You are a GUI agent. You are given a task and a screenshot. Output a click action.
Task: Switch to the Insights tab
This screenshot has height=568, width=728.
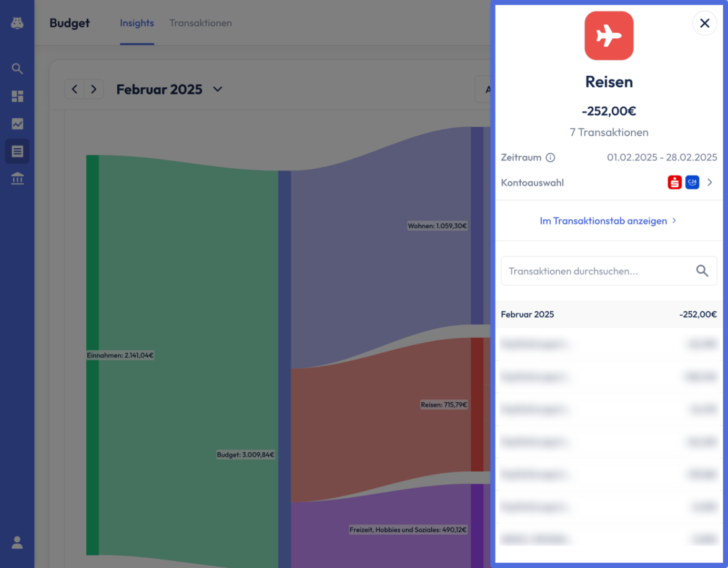[x=137, y=23]
